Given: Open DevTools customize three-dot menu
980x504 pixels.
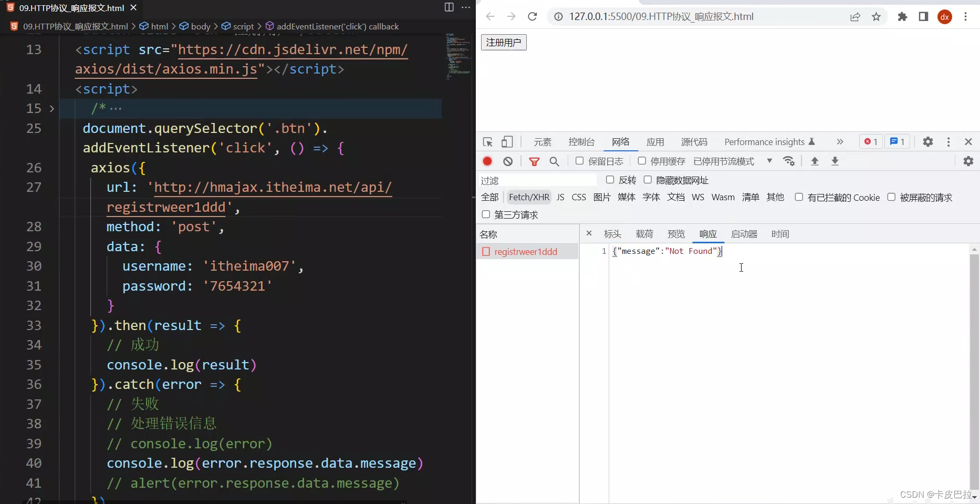Looking at the screenshot, I should coord(948,142).
